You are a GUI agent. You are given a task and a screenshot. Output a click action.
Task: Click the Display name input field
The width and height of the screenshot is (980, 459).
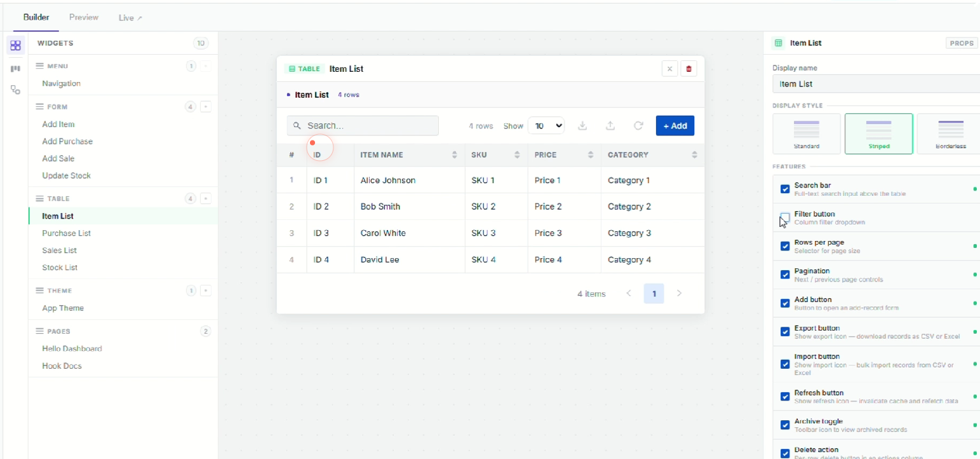876,84
